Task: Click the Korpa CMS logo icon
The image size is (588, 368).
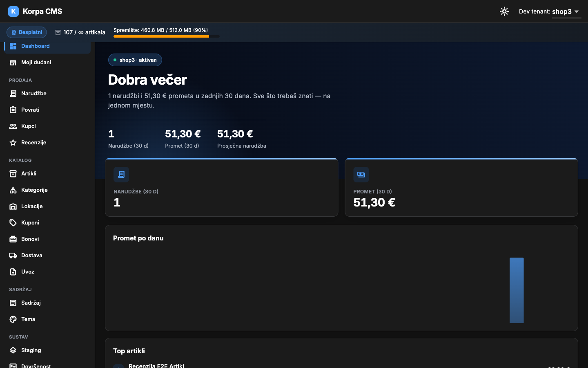Action: click(13, 11)
